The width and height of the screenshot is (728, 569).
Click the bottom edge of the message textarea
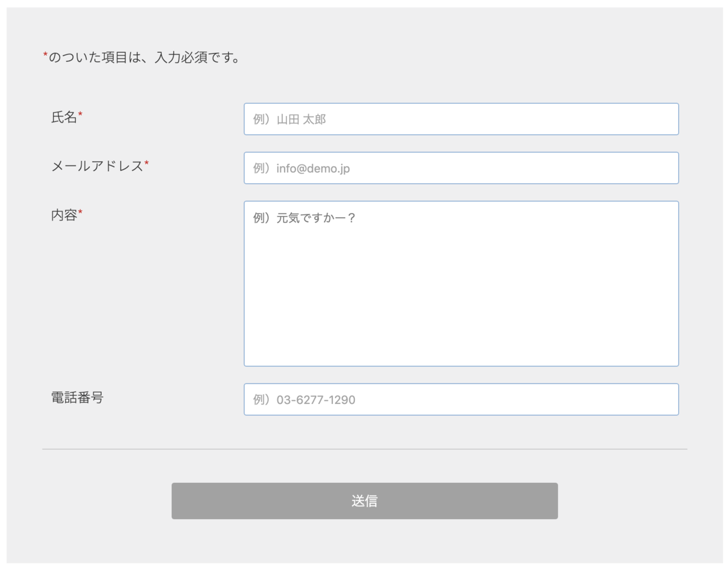[461, 365]
